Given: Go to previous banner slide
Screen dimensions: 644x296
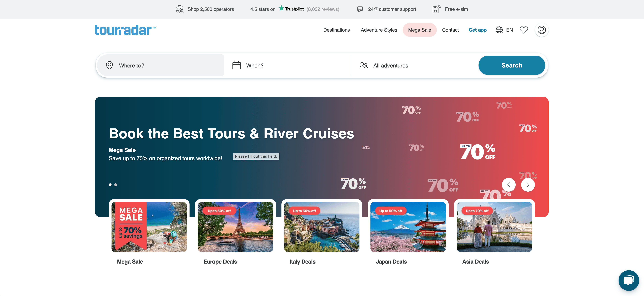Looking at the screenshot, I should (508, 185).
